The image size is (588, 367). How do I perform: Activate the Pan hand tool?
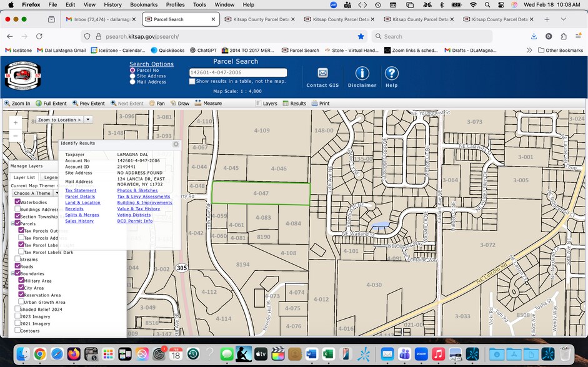156,104
